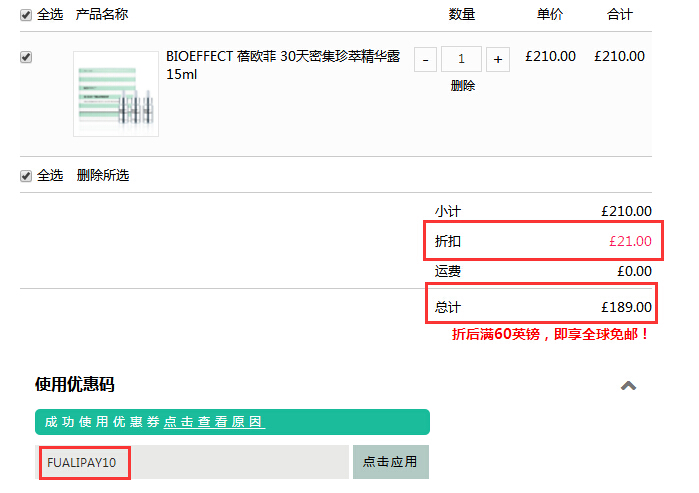This screenshot has height=493, width=699.
Task: Uncheck the BIOEFFECT product row checkbox
Action: 26,57
